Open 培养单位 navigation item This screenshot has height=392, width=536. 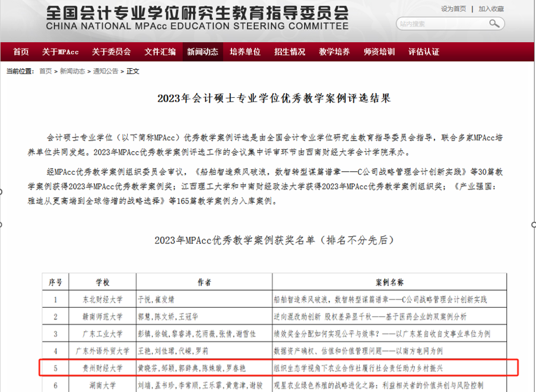[x=245, y=52]
